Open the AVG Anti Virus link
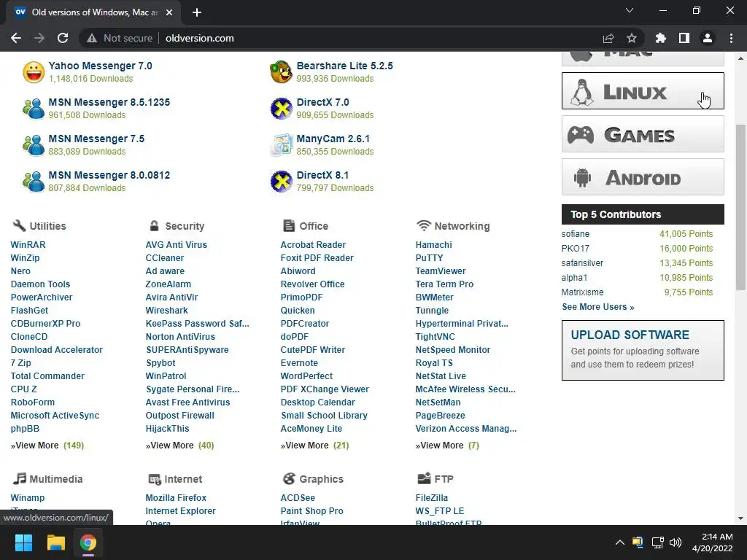The height and width of the screenshot is (560, 747). point(177,245)
